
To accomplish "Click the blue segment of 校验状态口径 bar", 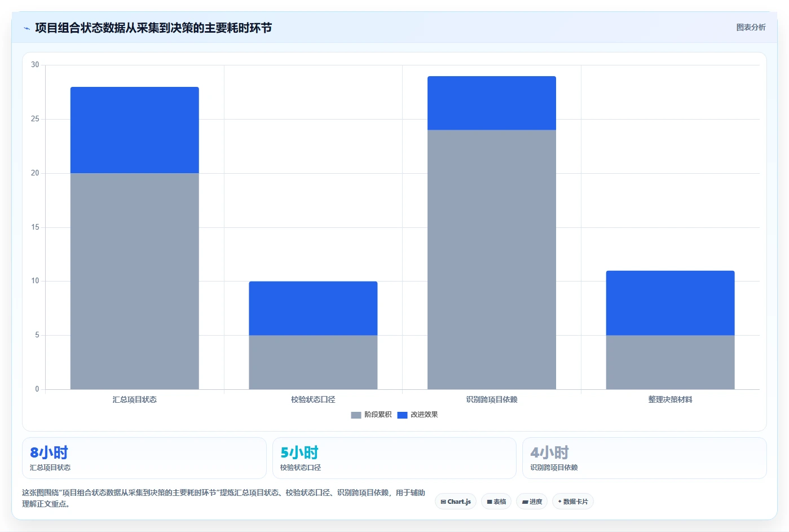I will click(313, 308).
